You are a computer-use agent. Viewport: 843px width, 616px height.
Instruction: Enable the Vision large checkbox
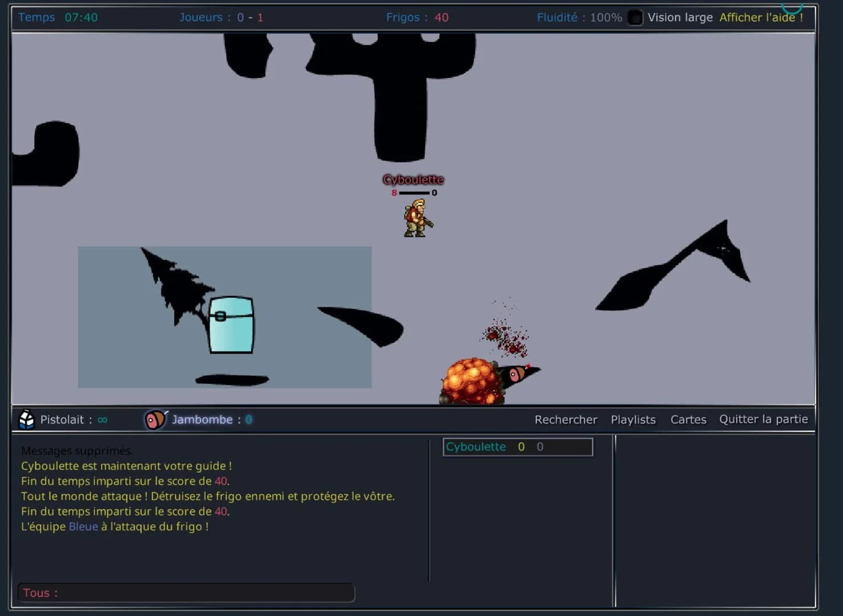(x=635, y=18)
